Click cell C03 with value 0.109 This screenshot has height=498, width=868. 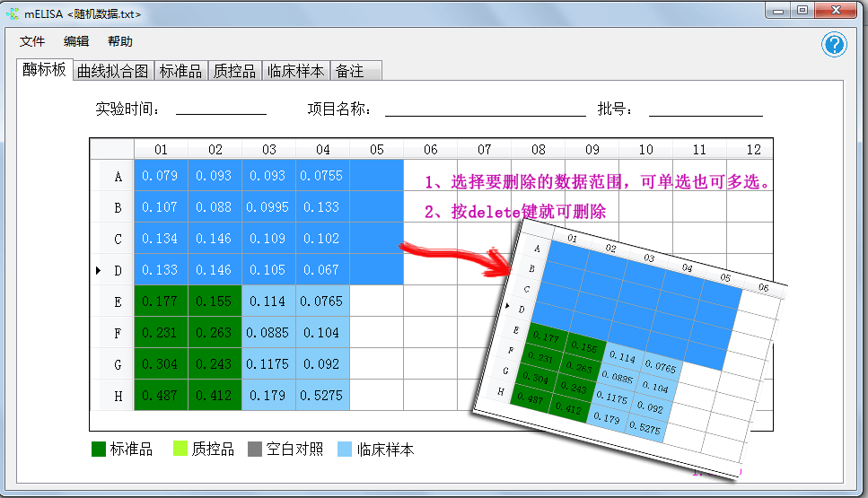268,239
